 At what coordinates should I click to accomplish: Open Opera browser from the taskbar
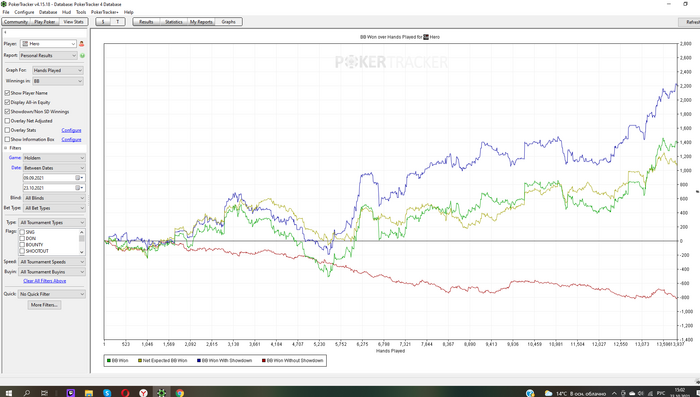(x=125, y=393)
